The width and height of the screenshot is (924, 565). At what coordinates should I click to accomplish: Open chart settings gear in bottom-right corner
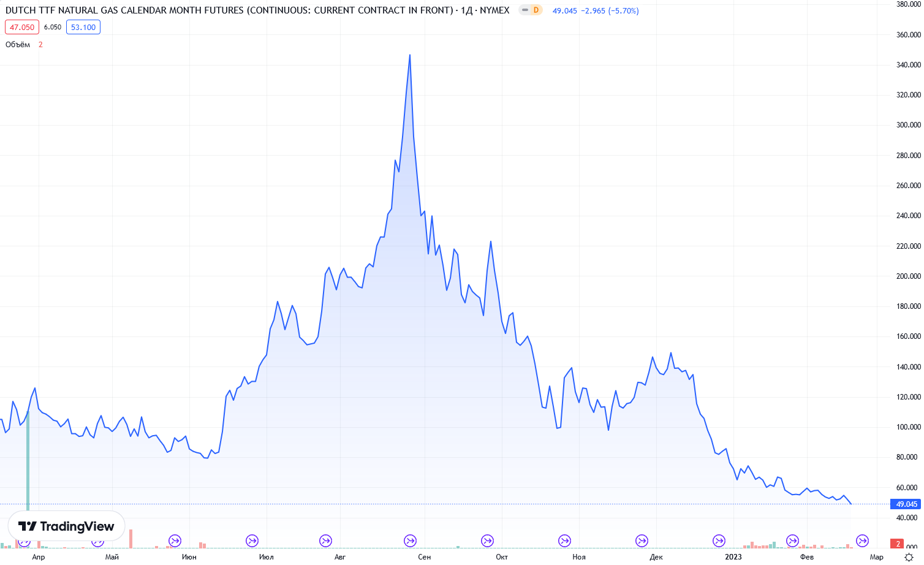(x=909, y=557)
